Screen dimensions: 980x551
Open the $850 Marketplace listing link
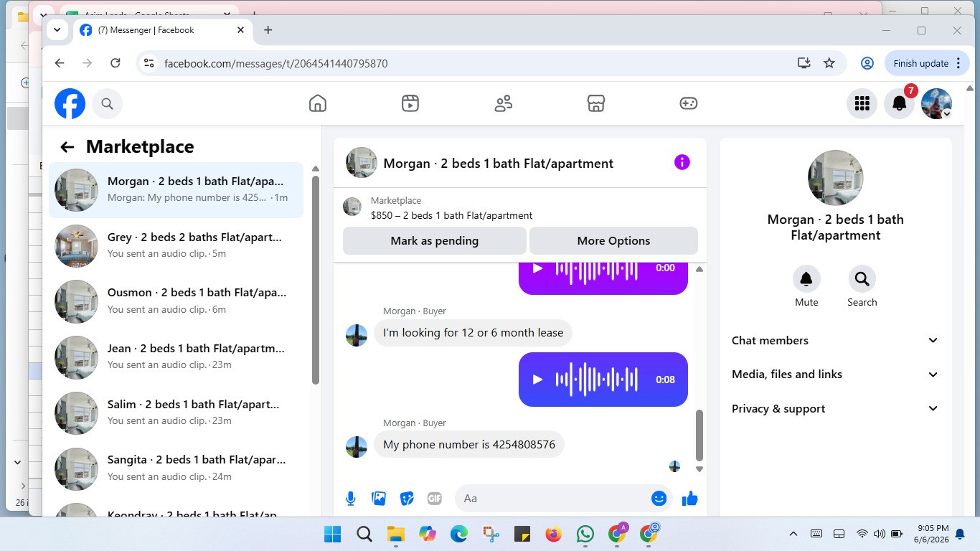451,215
